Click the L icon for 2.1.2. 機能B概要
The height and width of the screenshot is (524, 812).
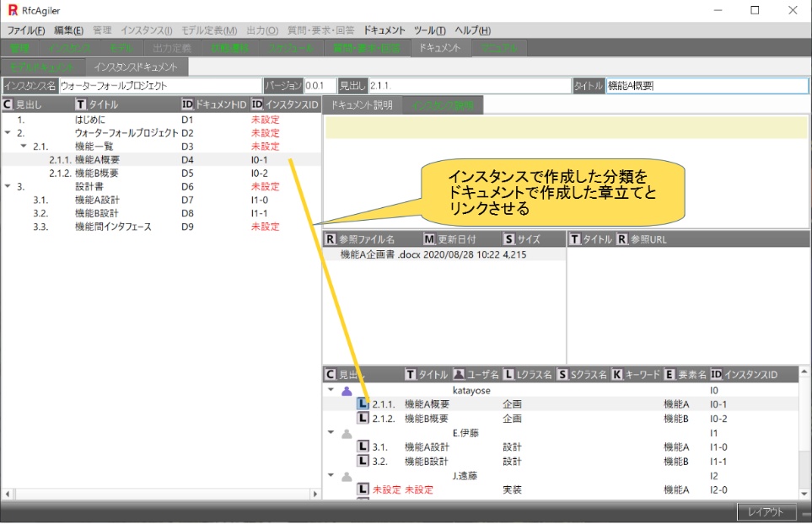coord(363,419)
